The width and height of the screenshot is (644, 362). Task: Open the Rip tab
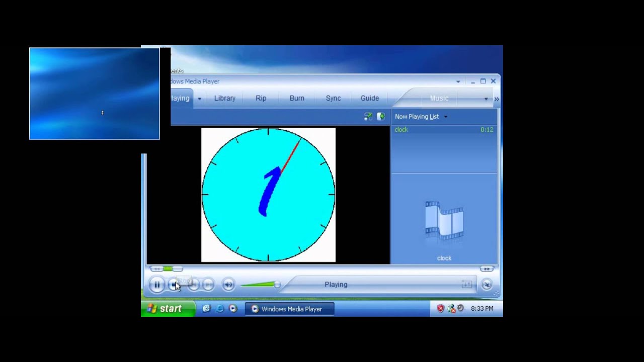(x=261, y=98)
